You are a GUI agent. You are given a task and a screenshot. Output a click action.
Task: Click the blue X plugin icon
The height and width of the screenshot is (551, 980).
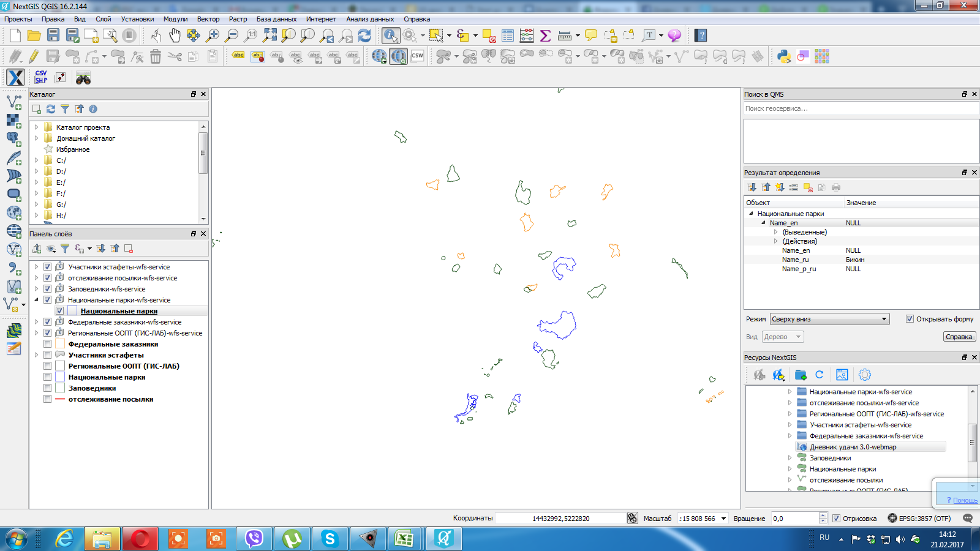tap(15, 77)
